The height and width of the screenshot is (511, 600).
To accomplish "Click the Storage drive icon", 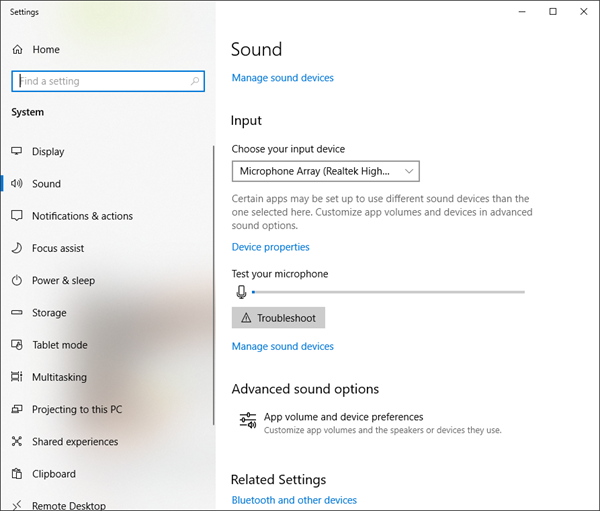I will 16,312.
